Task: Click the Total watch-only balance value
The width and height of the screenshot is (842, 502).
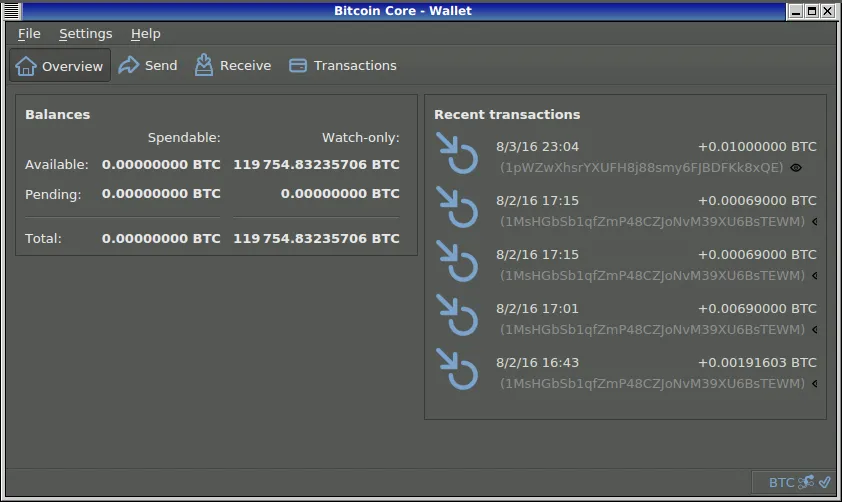Action: pyautogui.click(x=316, y=238)
